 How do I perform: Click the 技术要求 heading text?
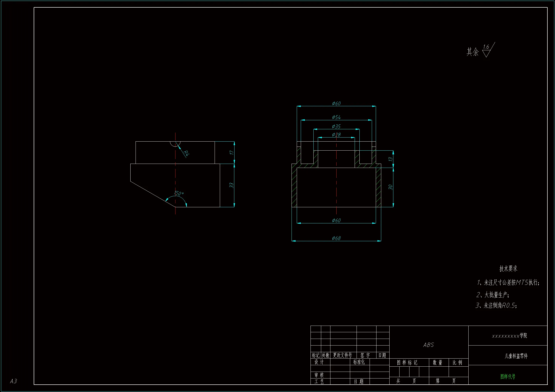[508, 269]
